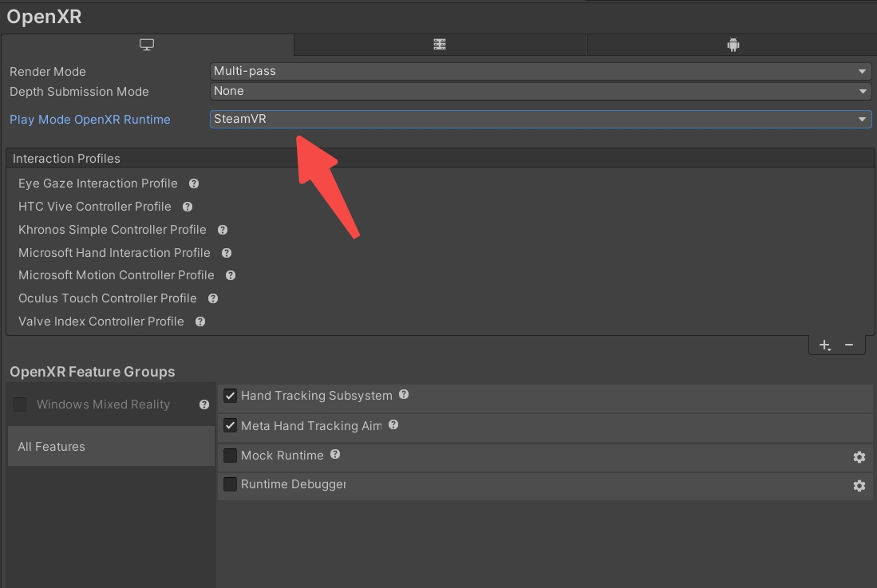Screen dimensions: 877x588
Task: Click help icon next to HTC Vive Controller Profile
Action: [188, 207]
